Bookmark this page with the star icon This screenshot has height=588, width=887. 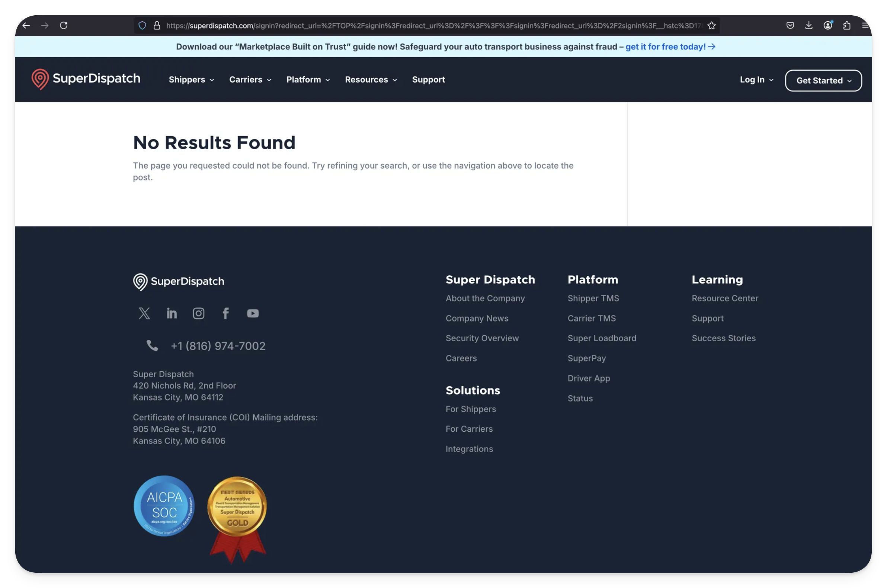711,26
